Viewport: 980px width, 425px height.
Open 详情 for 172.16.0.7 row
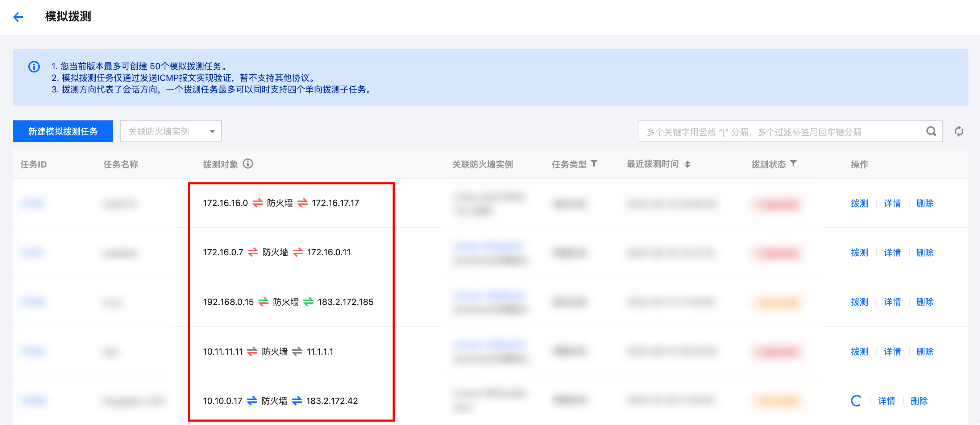(892, 253)
